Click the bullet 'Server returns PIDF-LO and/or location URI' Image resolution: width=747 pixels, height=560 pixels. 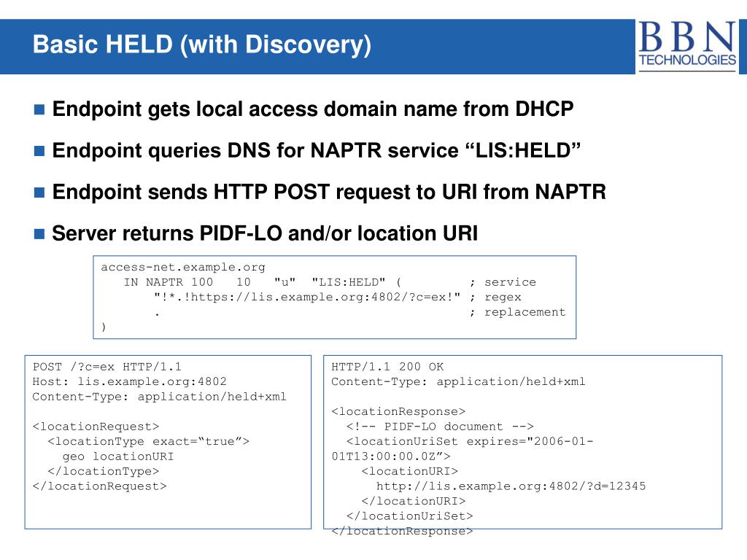point(265,233)
